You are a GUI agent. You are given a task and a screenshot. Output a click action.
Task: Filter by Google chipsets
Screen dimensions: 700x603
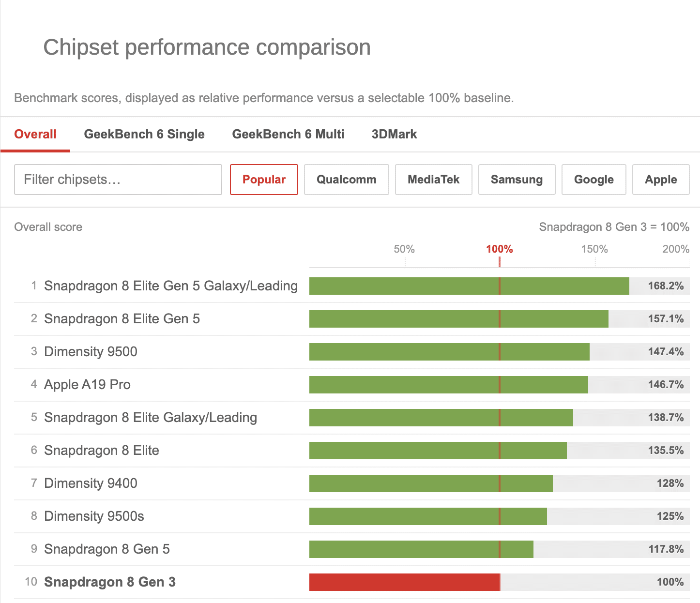click(x=594, y=180)
